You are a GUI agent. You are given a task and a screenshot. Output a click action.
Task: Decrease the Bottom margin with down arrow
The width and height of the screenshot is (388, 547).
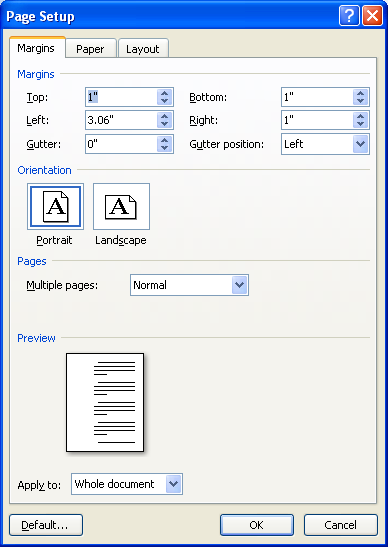(360, 101)
